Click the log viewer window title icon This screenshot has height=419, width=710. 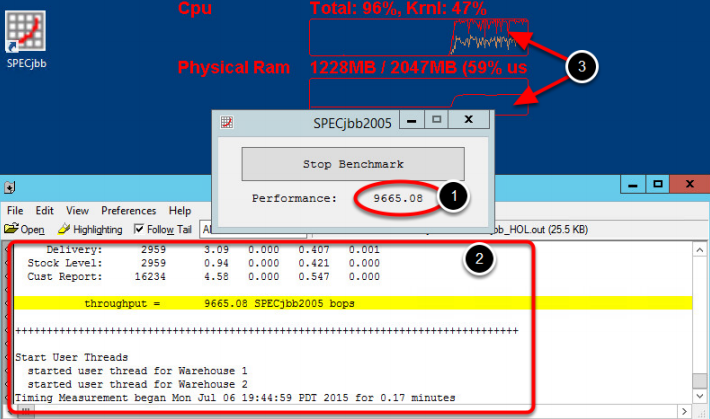pyautogui.click(x=10, y=187)
